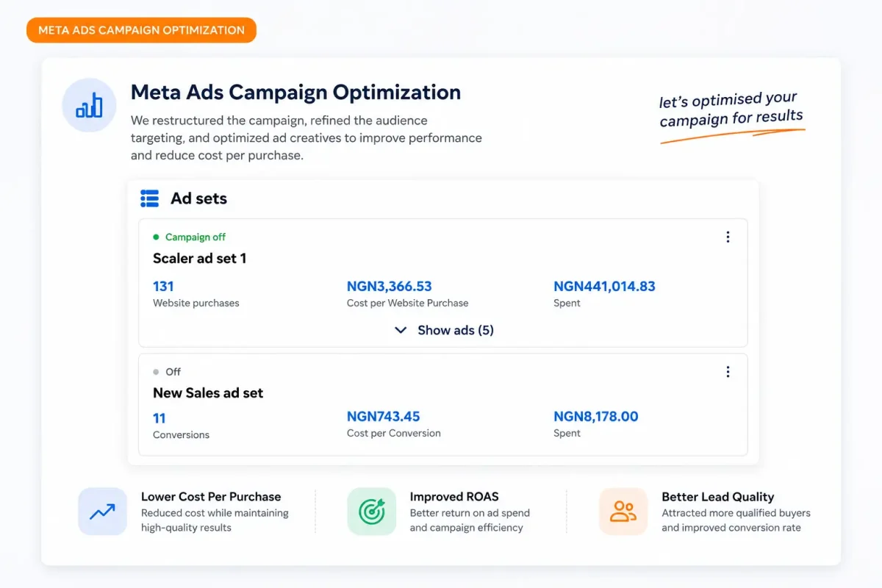
Task: Click the NGN441,014.83 spent value
Action: [x=604, y=286]
